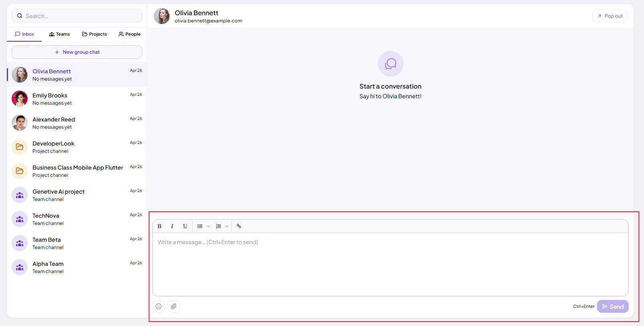644x326 pixels.
Task: Open the TechNova team channel
Action: click(x=77, y=219)
